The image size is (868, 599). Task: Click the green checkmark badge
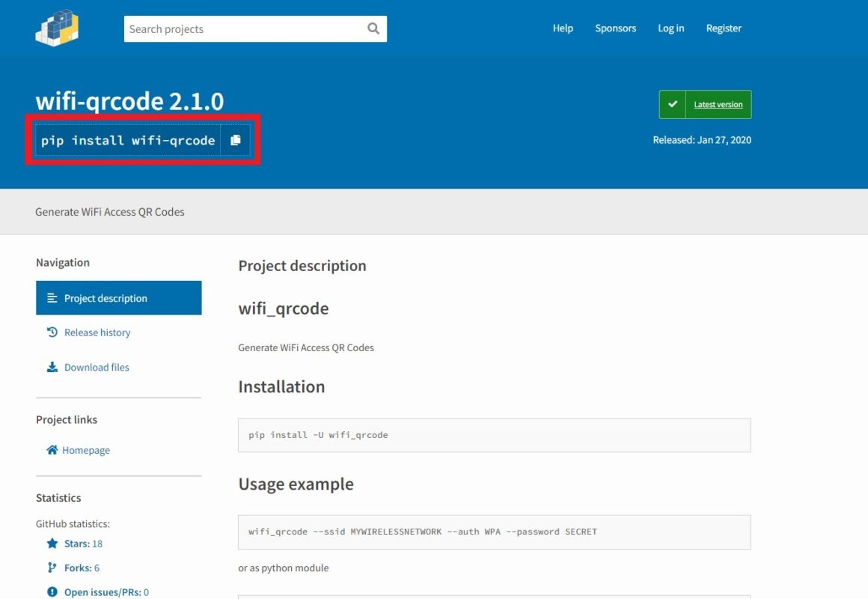pyautogui.click(x=671, y=104)
